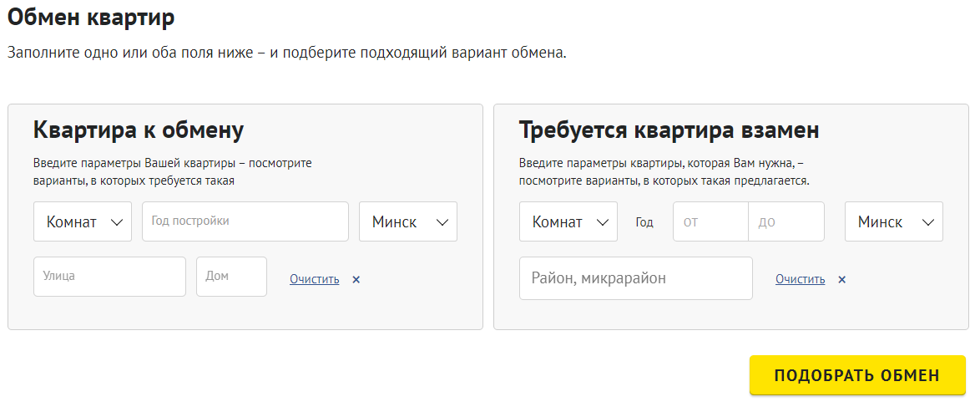Click the year 'до' field
The height and width of the screenshot is (407, 980).
786,222
